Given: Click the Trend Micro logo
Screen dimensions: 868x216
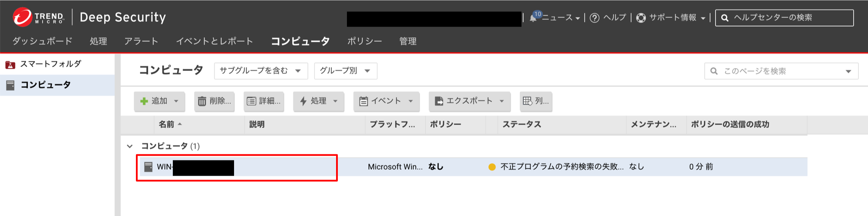Looking at the screenshot, I should [x=38, y=17].
